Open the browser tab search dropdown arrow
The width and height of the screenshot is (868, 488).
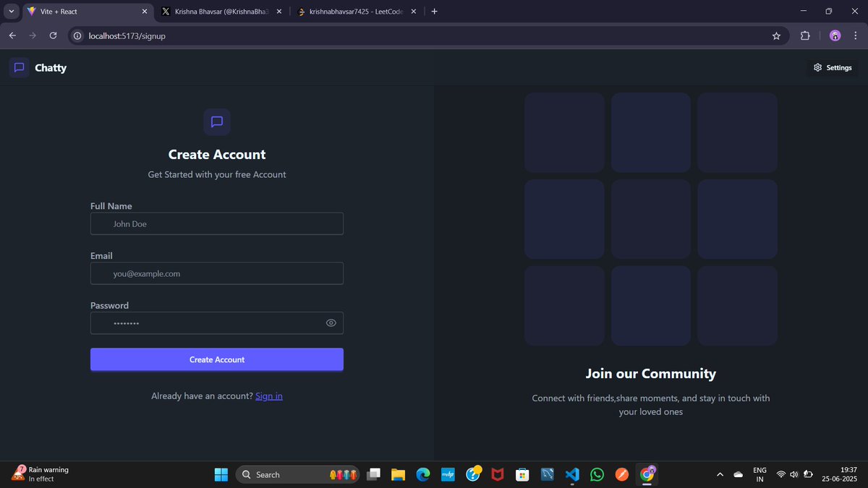pos(11,11)
